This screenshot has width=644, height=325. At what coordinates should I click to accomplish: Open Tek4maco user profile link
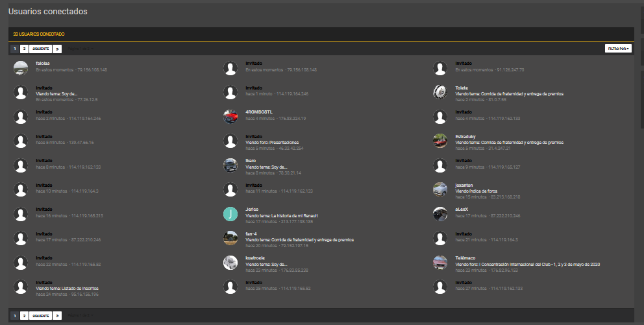[x=465, y=258]
